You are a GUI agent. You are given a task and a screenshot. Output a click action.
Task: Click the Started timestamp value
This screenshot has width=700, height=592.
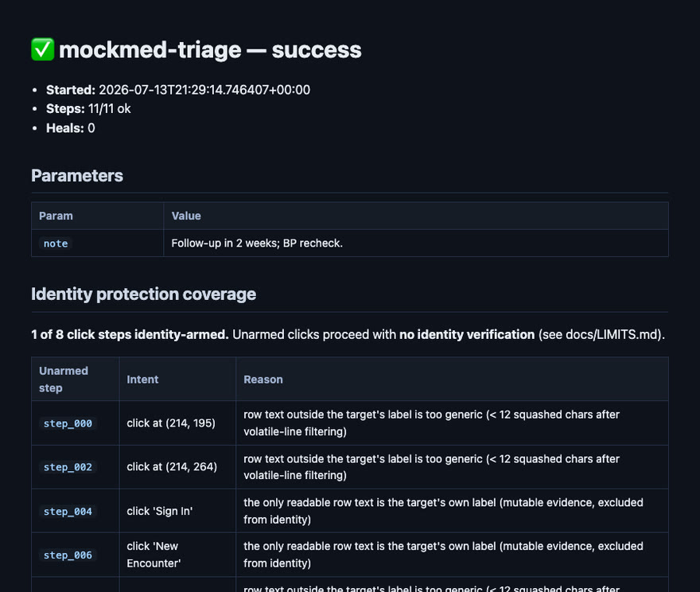click(x=204, y=90)
